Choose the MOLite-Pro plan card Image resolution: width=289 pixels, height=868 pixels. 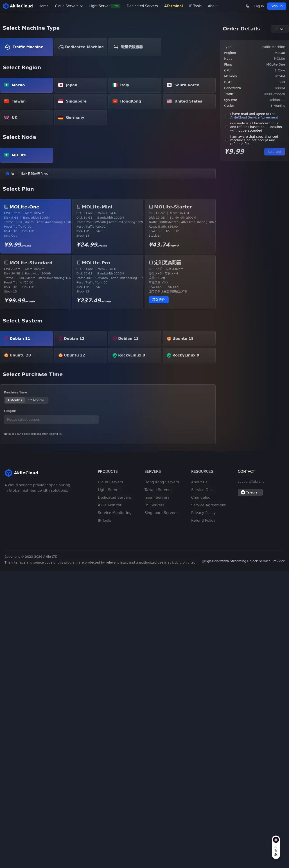coord(108,282)
